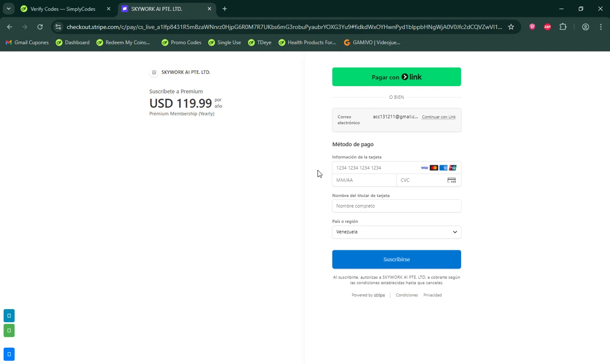The height and width of the screenshot is (364, 610).
Task: Click the Método de pago heading
Action: (x=353, y=144)
